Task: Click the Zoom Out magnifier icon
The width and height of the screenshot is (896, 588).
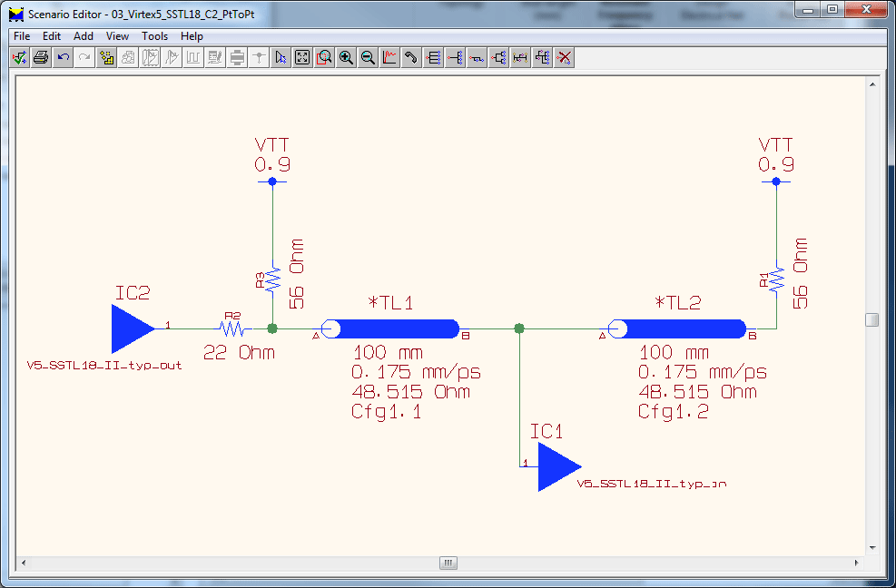Action: coord(368,58)
